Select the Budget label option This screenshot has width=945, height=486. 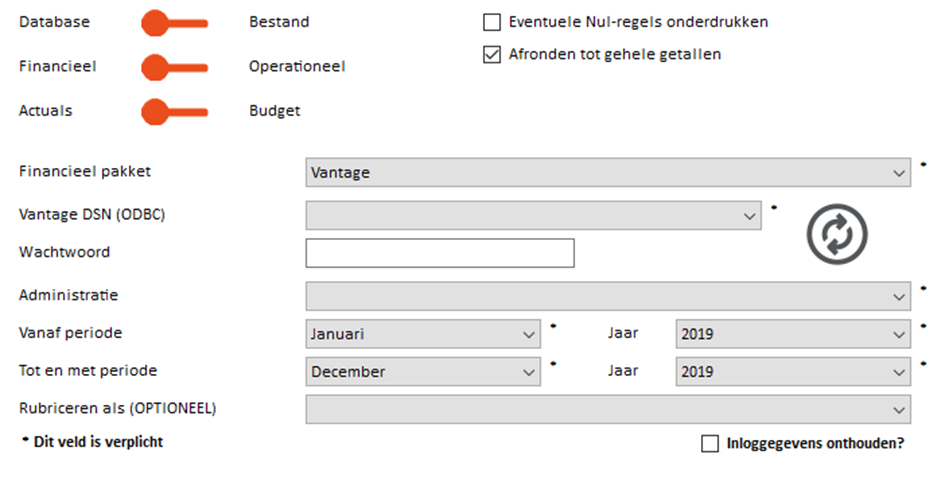pyautogui.click(x=274, y=111)
